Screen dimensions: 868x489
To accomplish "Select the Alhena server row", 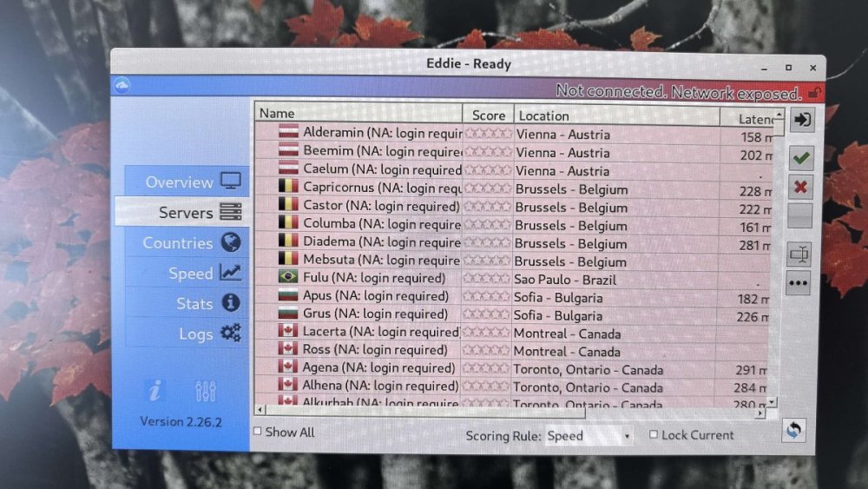I will [513, 387].
